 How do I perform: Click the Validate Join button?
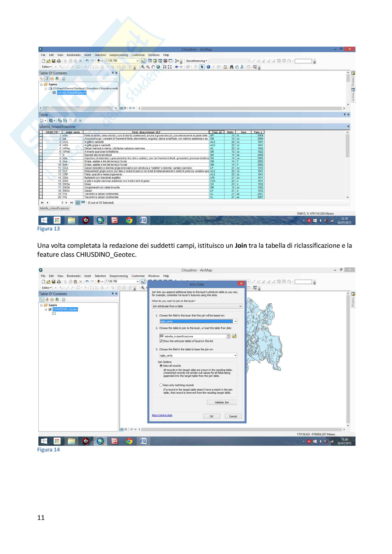[222, 402]
